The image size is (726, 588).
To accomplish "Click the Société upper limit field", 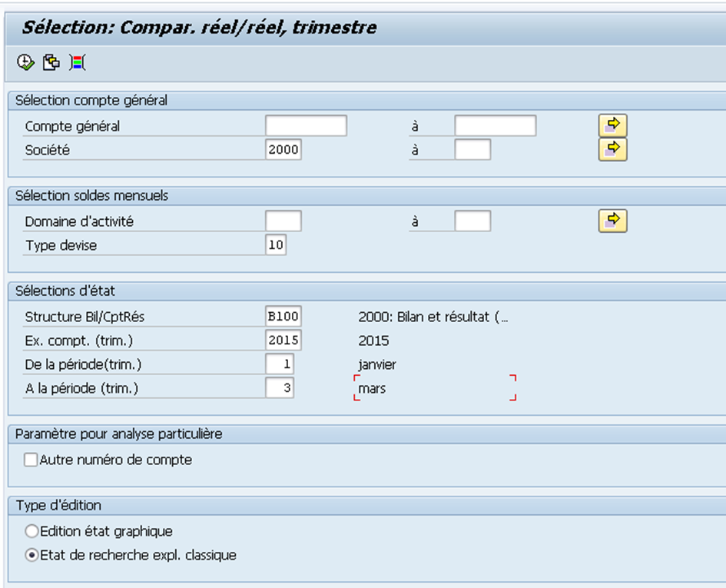I will coord(472,150).
